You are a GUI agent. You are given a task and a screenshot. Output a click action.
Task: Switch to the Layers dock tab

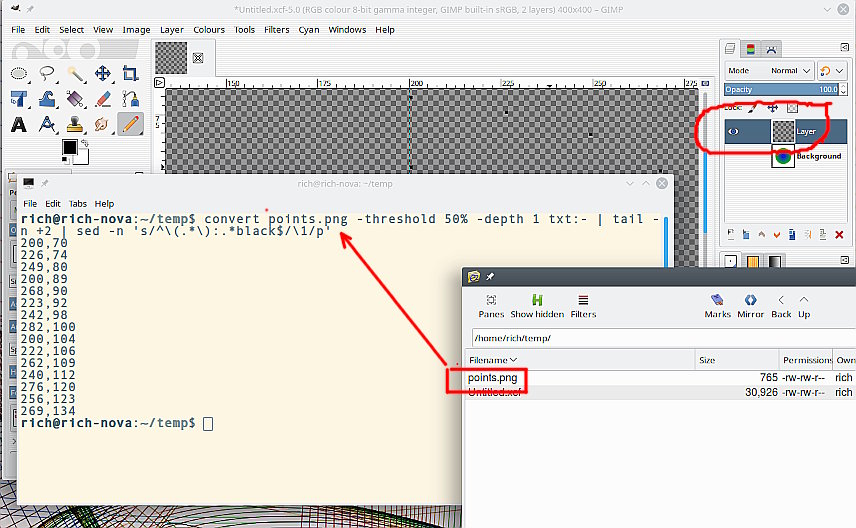(x=730, y=49)
